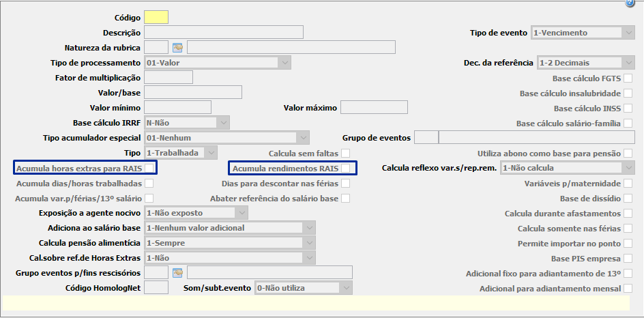Check Acumula dias/horas trabalhadas box
The width and height of the screenshot is (644, 318).
(149, 184)
